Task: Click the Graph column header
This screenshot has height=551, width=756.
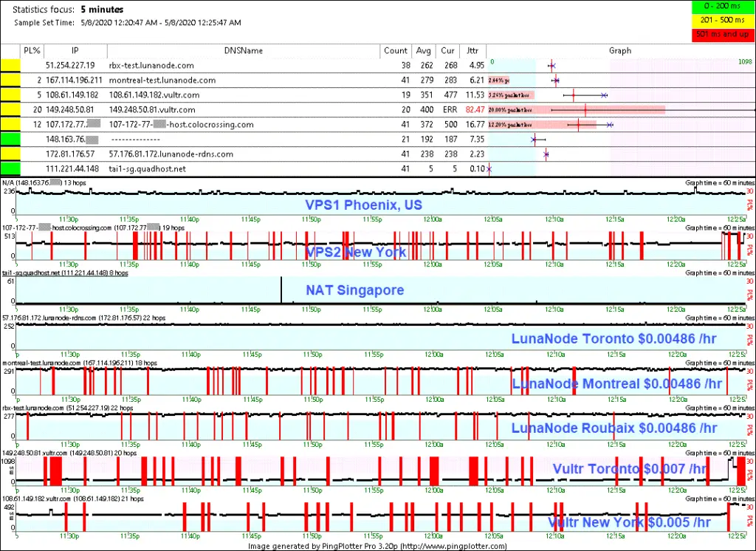Action: (x=620, y=51)
